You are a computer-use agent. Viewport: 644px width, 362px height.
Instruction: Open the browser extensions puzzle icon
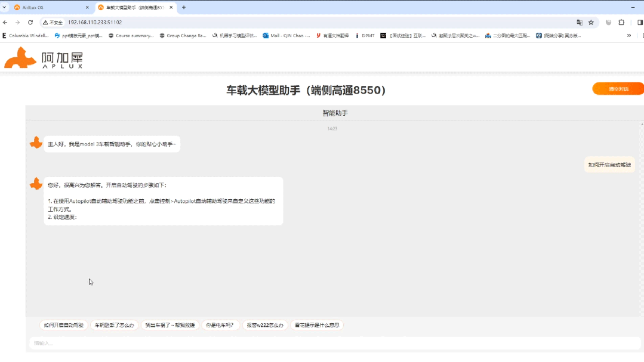tap(623, 22)
